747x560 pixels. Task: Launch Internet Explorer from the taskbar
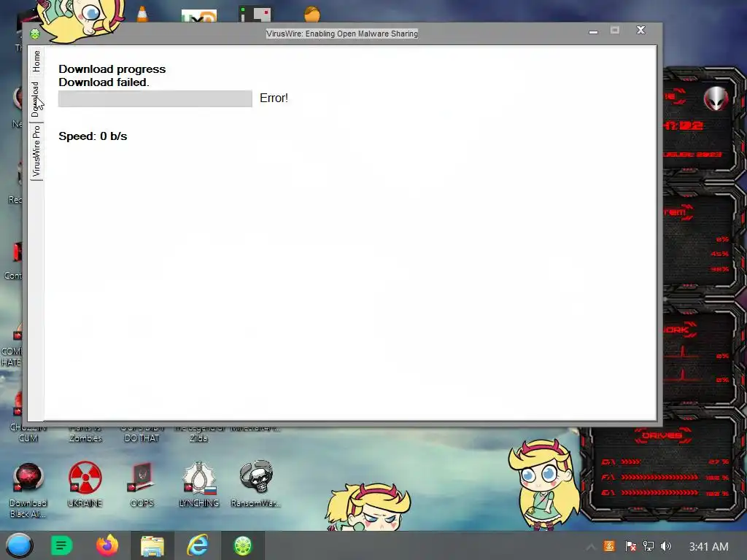coord(197,545)
